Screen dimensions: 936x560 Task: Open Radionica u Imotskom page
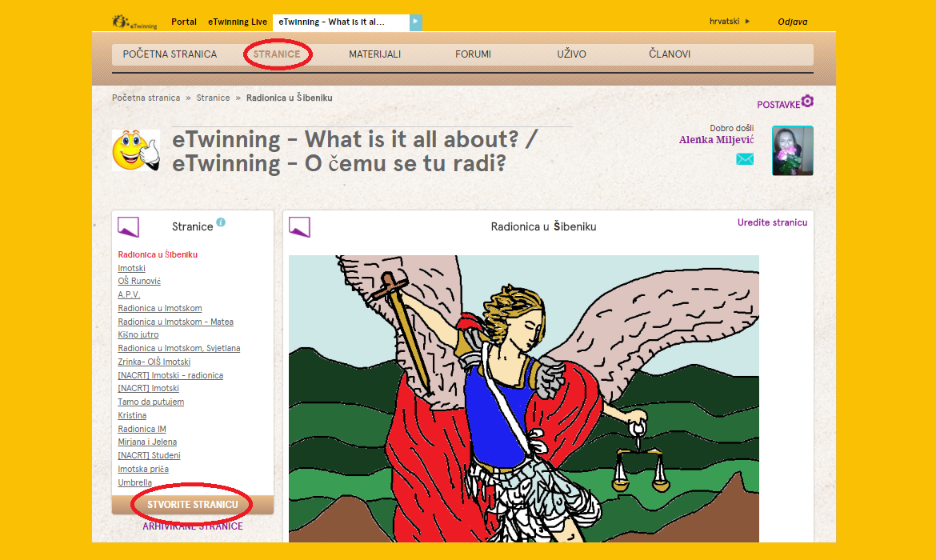pyautogui.click(x=159, y=308)
